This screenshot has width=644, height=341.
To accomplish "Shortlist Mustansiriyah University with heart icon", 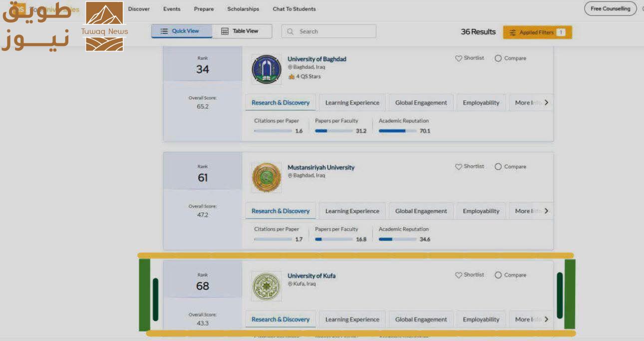I will 458,167.
